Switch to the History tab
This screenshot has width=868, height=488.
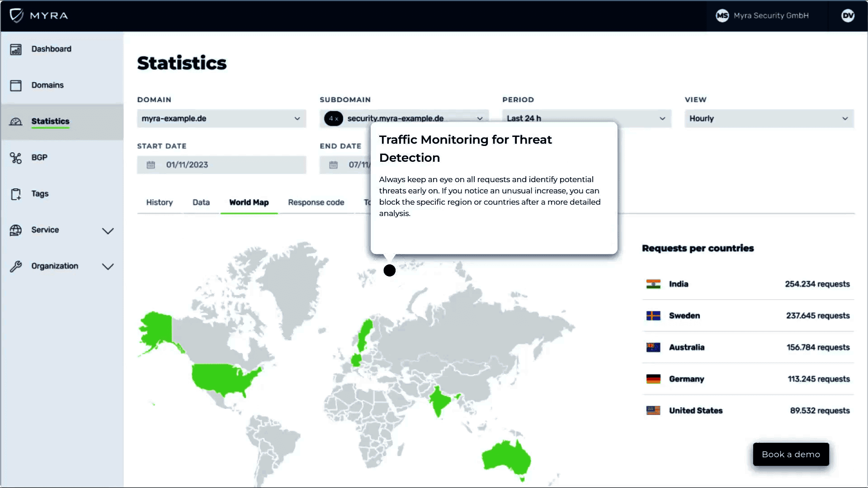159,202
